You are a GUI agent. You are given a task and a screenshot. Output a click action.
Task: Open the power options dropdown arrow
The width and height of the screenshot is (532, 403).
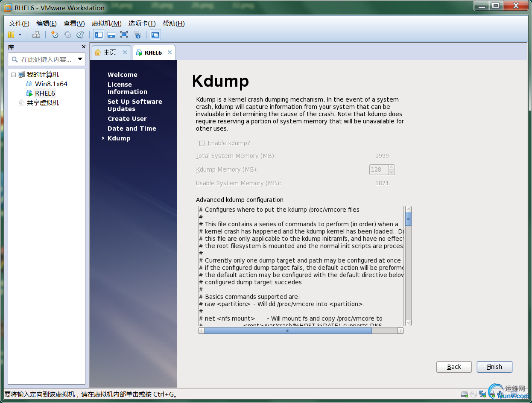(x=20, y=35)
